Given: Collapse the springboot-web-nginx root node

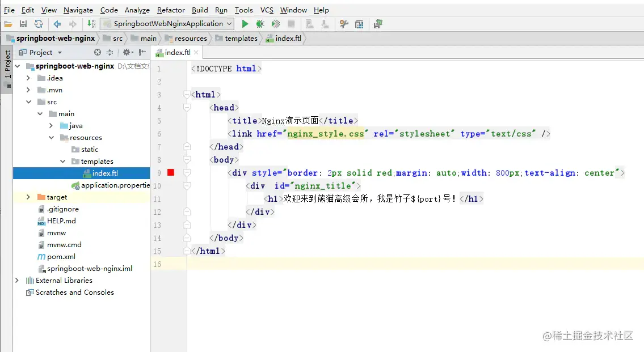Looking at the screenshot, I should [17, 66].
